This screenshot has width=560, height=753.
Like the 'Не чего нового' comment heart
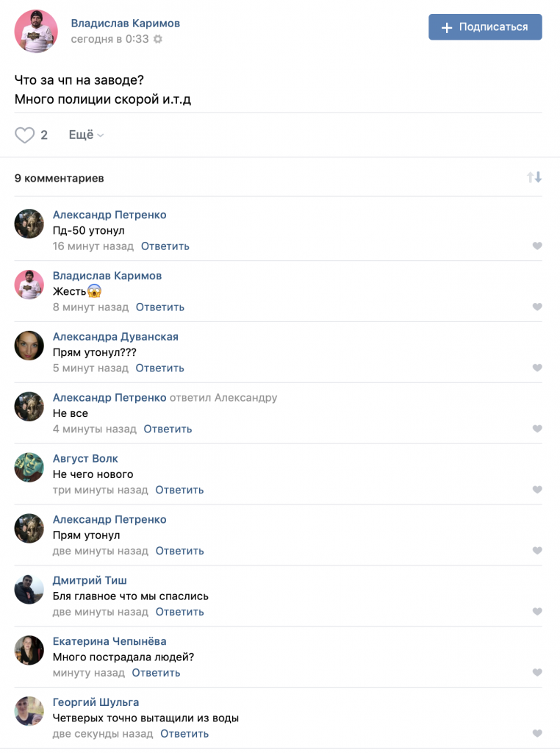point(537,490)
